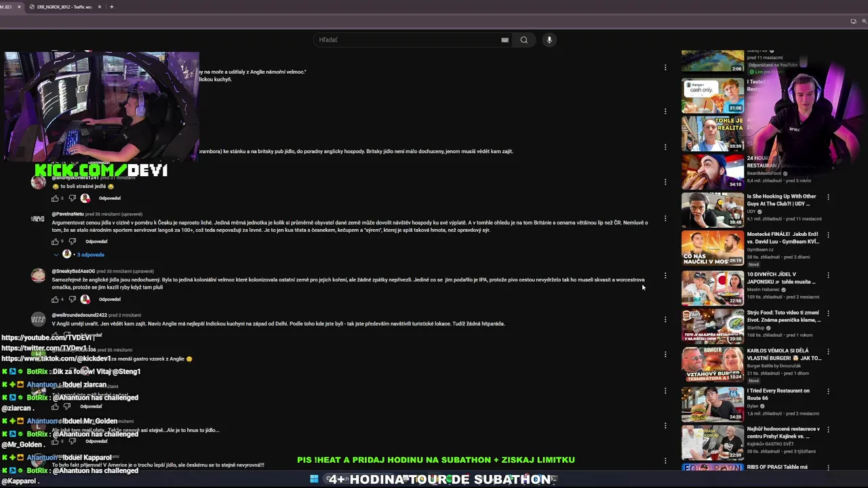Open the Maxim Habanec channel name
The width and height of the screenshot is (868, 488).
pyautogui.click(x=764, y=289)
